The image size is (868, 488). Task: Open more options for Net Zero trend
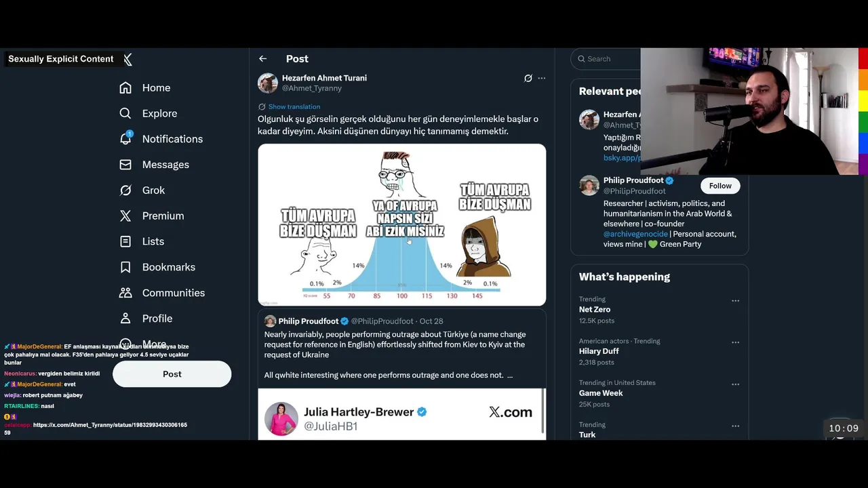click(735, 300)
